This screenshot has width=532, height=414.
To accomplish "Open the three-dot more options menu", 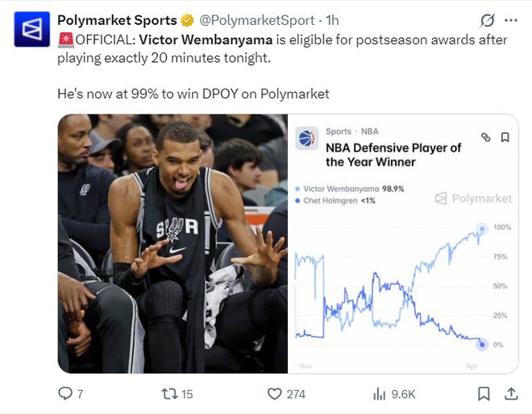I will coord(511,20).
